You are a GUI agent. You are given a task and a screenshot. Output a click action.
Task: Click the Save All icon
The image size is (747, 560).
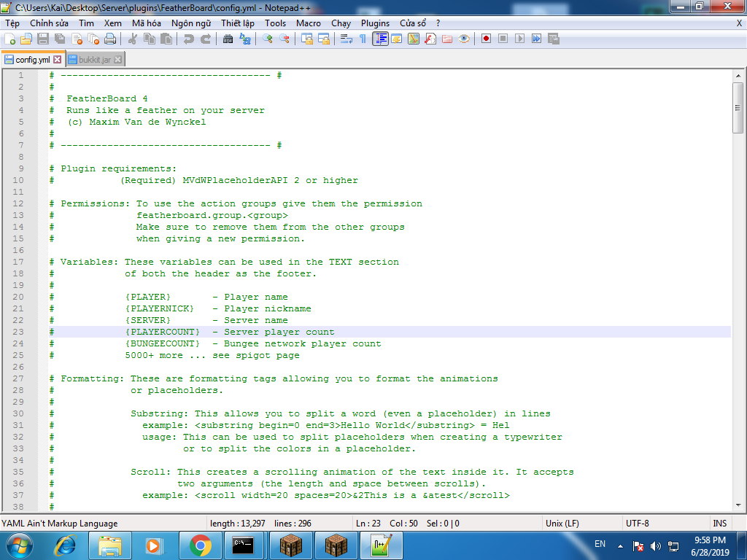pos(60,39)
